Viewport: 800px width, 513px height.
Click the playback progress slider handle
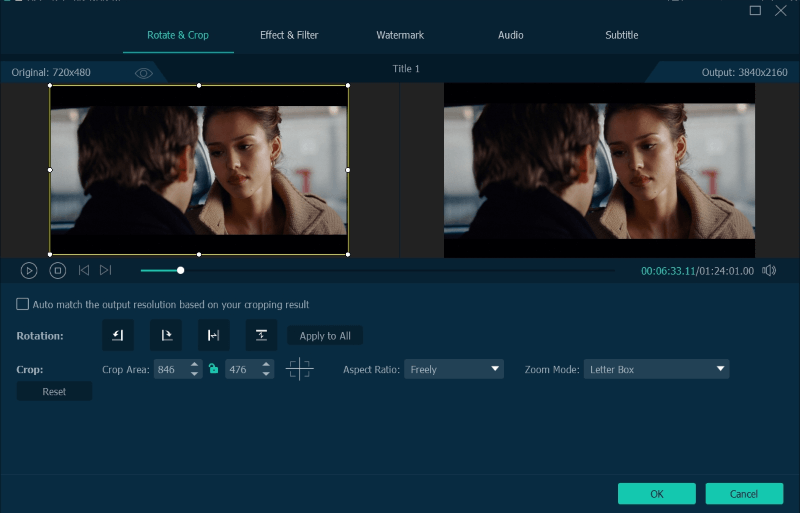tap(181, 271)
